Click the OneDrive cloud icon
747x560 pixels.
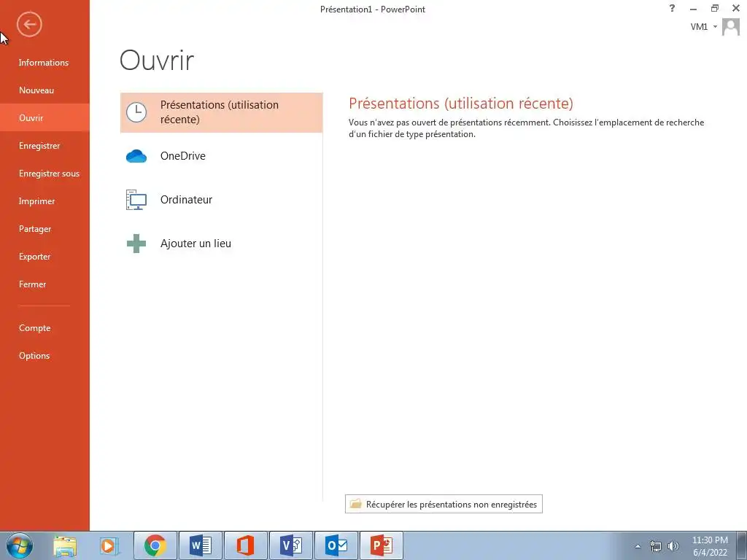point(136,156)
